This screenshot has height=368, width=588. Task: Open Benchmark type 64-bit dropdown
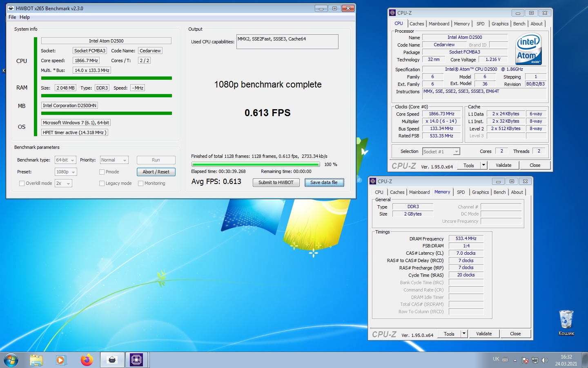click(66, 160)
